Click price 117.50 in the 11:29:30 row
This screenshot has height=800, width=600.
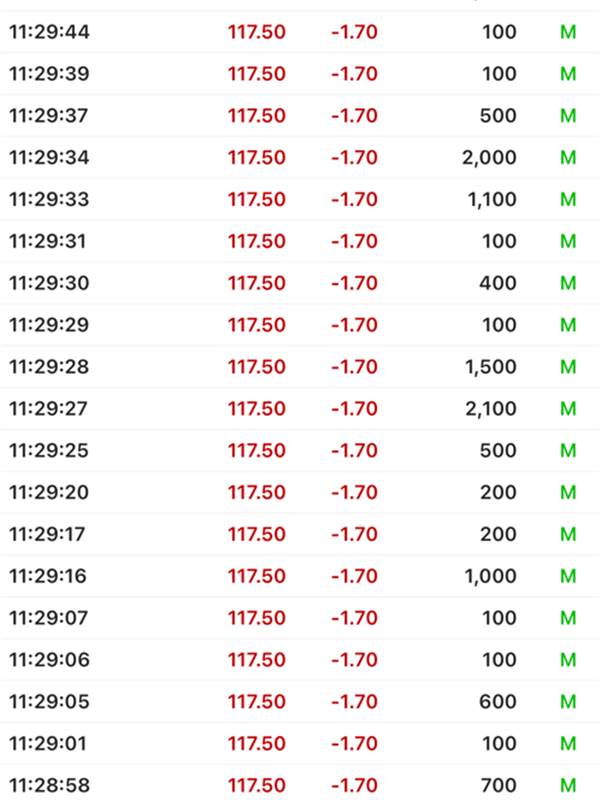pos(257,283)
